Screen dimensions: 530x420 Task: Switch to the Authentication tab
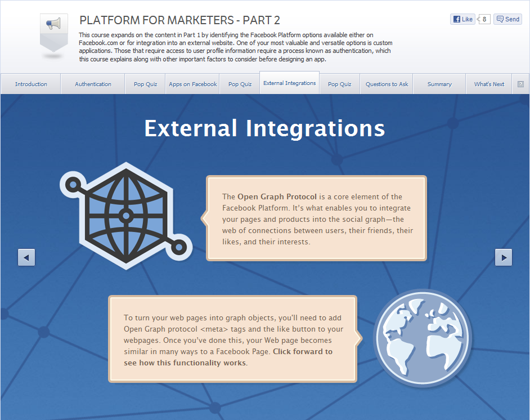pyautogui.click(x=93, y=84)
